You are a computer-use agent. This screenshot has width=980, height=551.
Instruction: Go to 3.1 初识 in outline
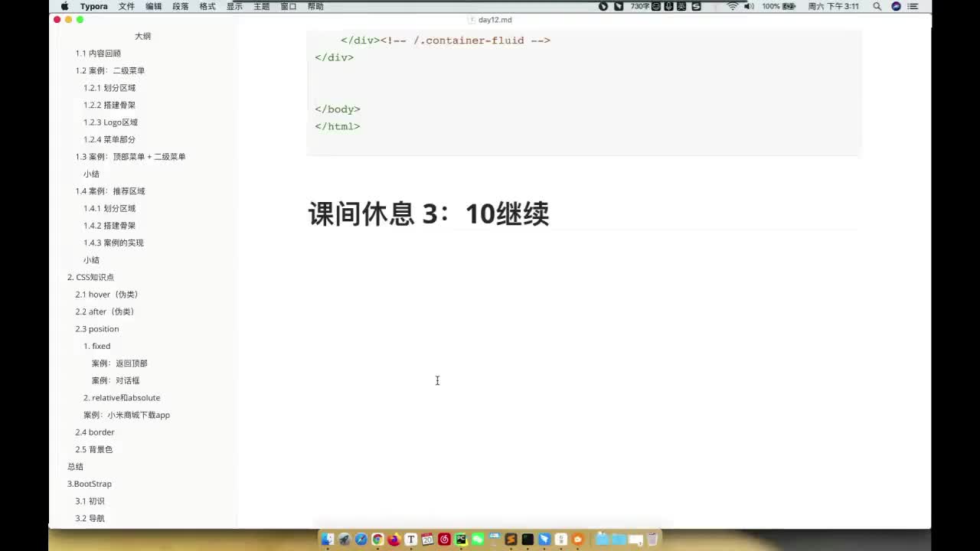(90, 501)
